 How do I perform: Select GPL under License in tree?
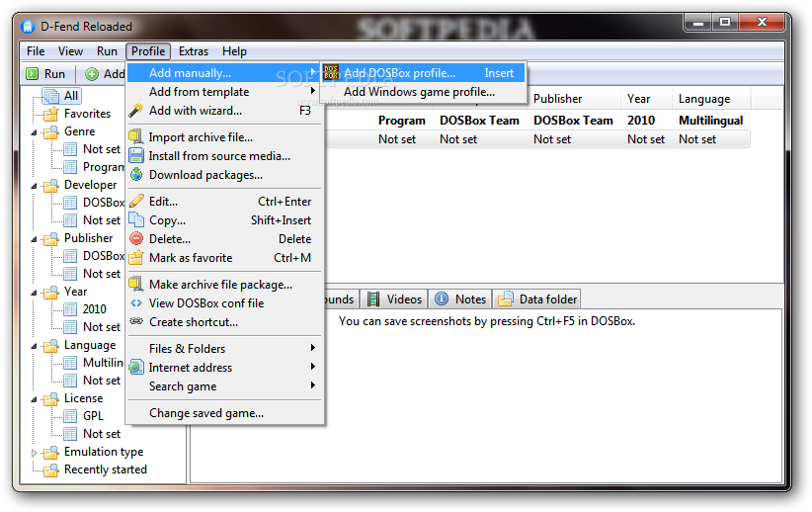coord(93,416)
